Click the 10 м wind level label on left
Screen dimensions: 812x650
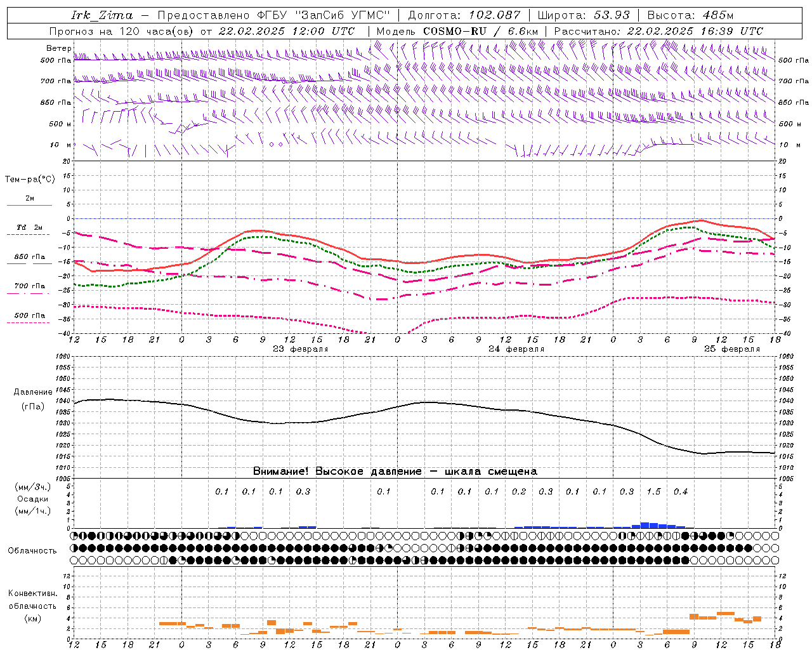coord(61,145)
